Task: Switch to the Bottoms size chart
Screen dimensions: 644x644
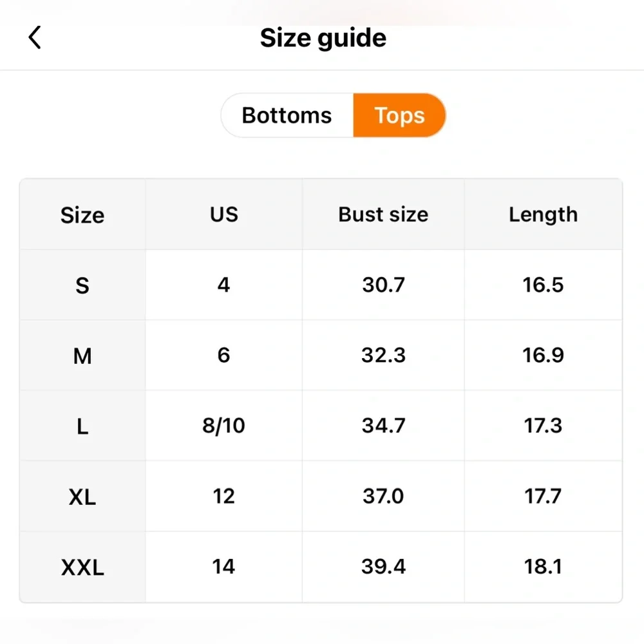Action: (x=287, y=115)
